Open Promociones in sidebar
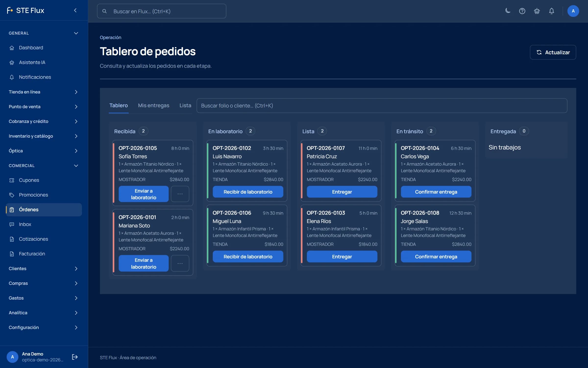 tap(44, 195)
